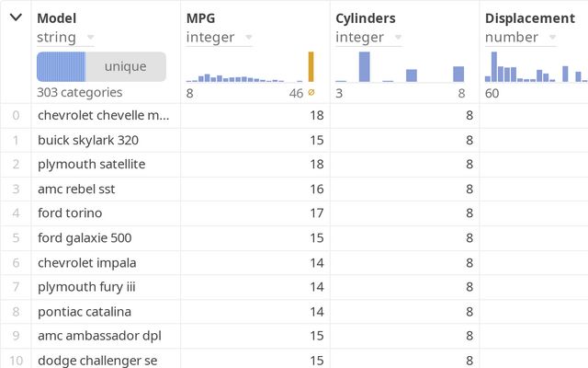588x368 pixels.
Task: Click the Cylinders column header
Action: pos(366,18)
